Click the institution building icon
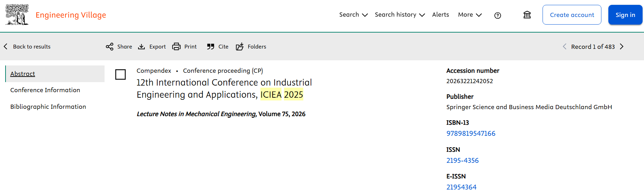Viewport: 644px width, 194px height. click(527, 15)
